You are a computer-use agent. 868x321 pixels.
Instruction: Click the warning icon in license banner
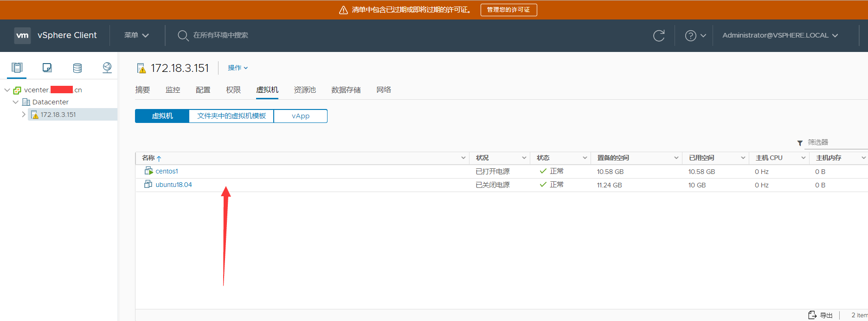(343, 10)
